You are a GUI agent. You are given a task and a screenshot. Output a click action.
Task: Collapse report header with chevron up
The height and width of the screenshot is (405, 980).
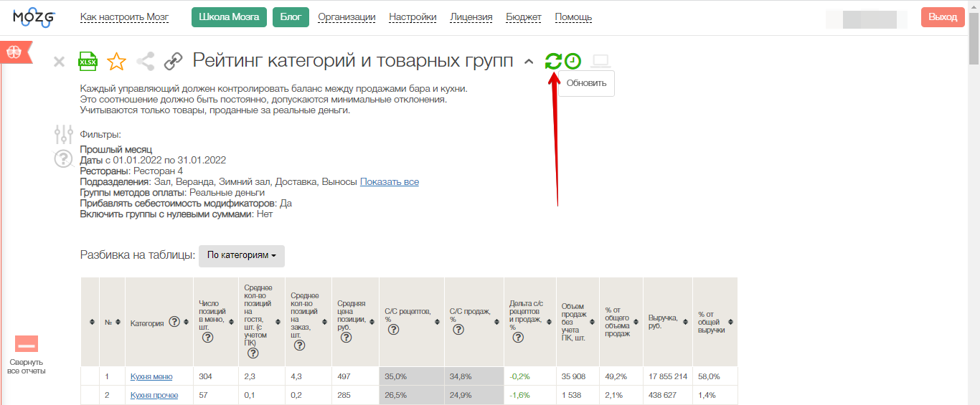coord(529,62)
